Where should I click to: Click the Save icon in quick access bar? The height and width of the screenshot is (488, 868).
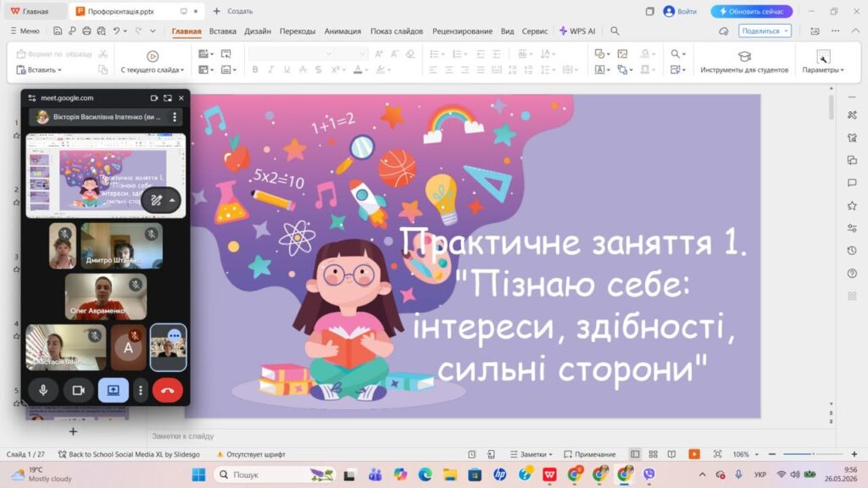coord(58,31)
